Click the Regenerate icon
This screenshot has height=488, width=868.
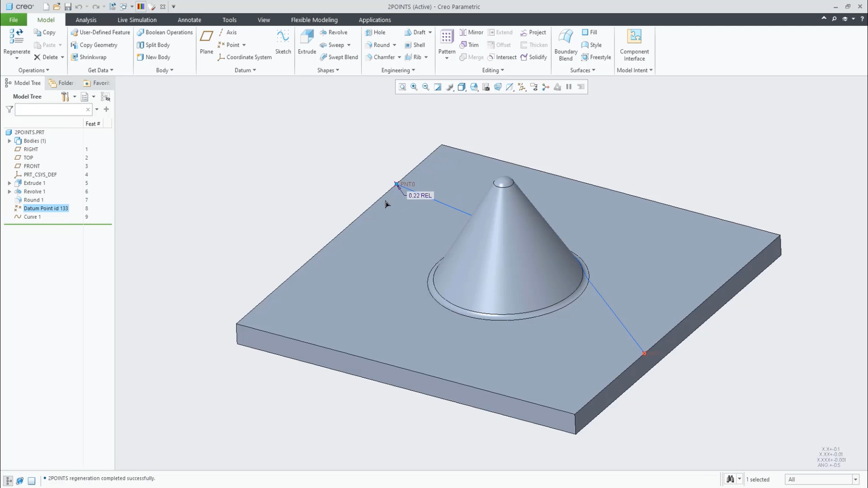[17, 37]
